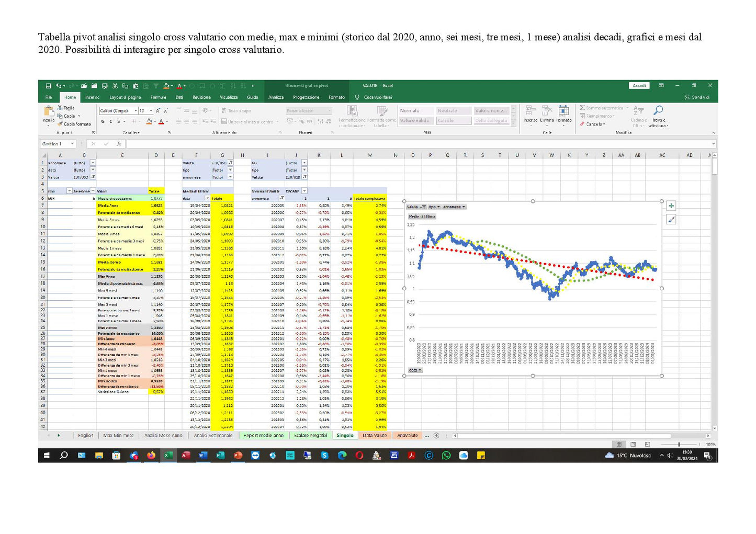This screenshot has height=534, width=756.
Task: Open Valuta filter dropdown on chart
Action: (x=424, y=207)
